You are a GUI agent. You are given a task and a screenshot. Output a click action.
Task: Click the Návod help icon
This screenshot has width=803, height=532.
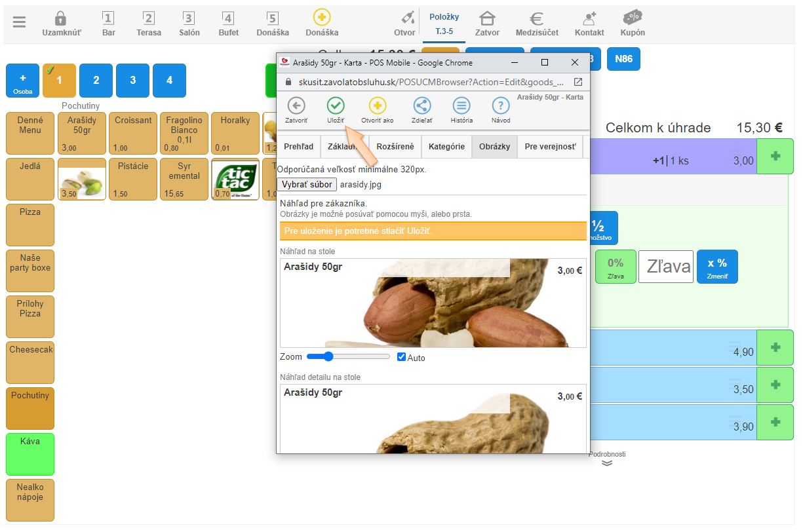coord(501,106)
